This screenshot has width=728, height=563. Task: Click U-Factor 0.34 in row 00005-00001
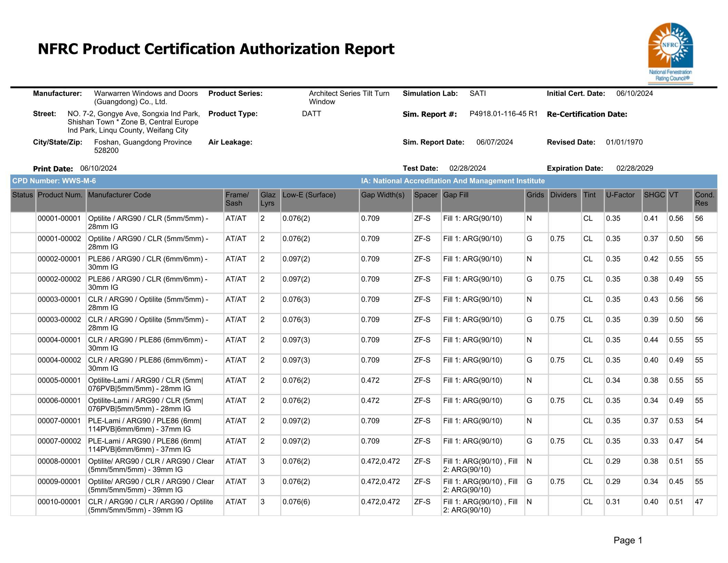pos(613,381)
